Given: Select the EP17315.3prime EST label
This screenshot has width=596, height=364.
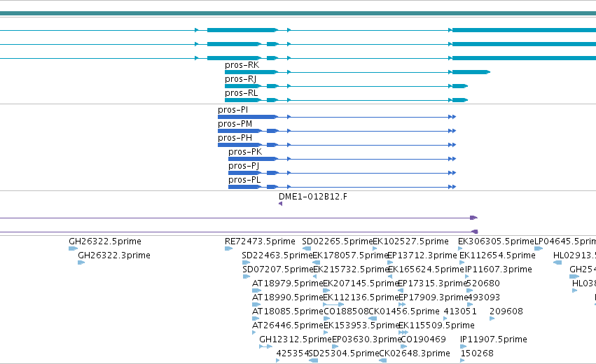Looking at the screenshot, I should click(432, 283).
